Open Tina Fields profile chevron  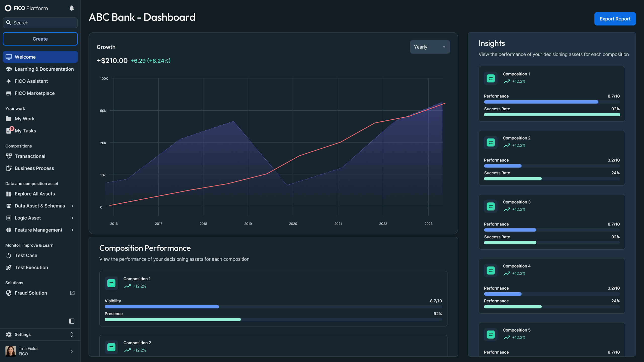(72, 351)
